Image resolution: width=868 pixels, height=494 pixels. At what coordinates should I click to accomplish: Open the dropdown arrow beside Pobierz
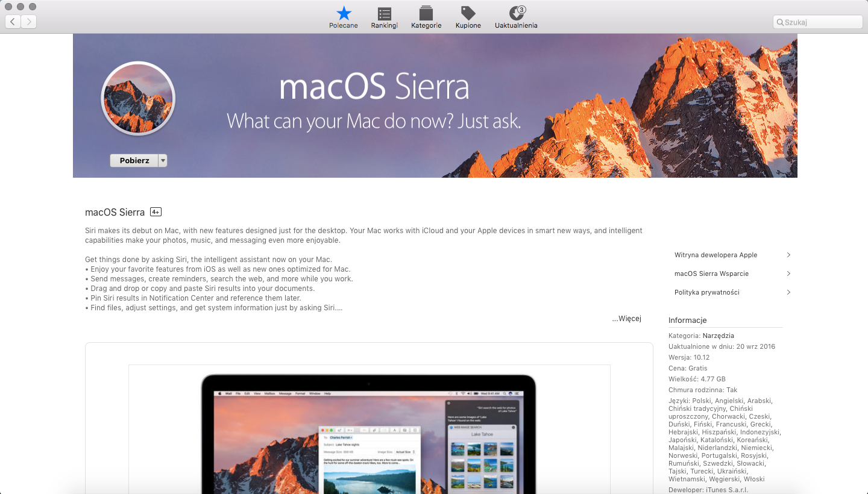(163, 161)
